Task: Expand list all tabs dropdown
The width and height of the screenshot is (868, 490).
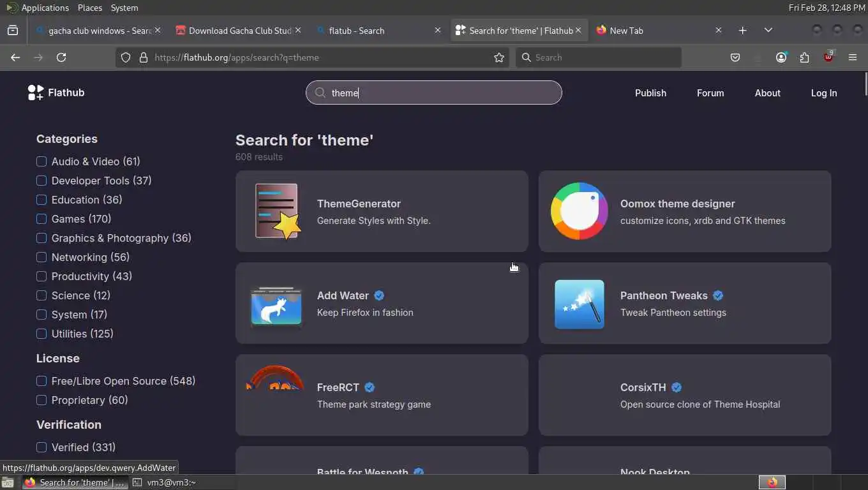Action: point(768,30)
